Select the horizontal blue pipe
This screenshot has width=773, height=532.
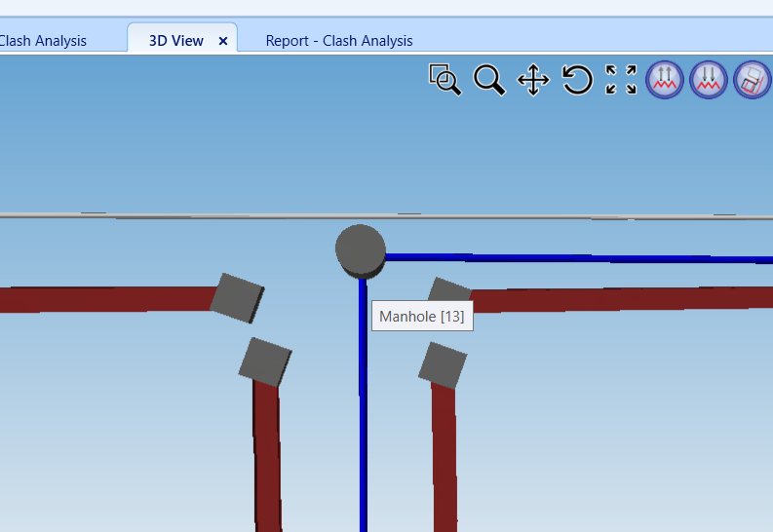pyautogui.click(x=579, y=258)
